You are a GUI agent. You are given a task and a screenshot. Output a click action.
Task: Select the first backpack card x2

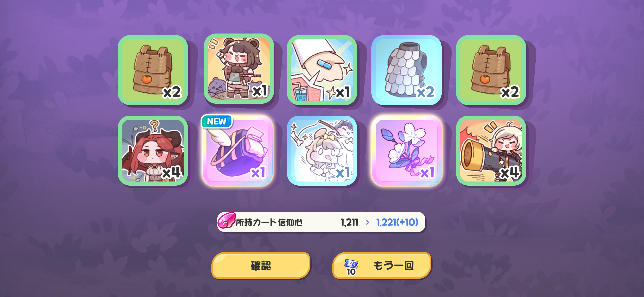point(153,70)
